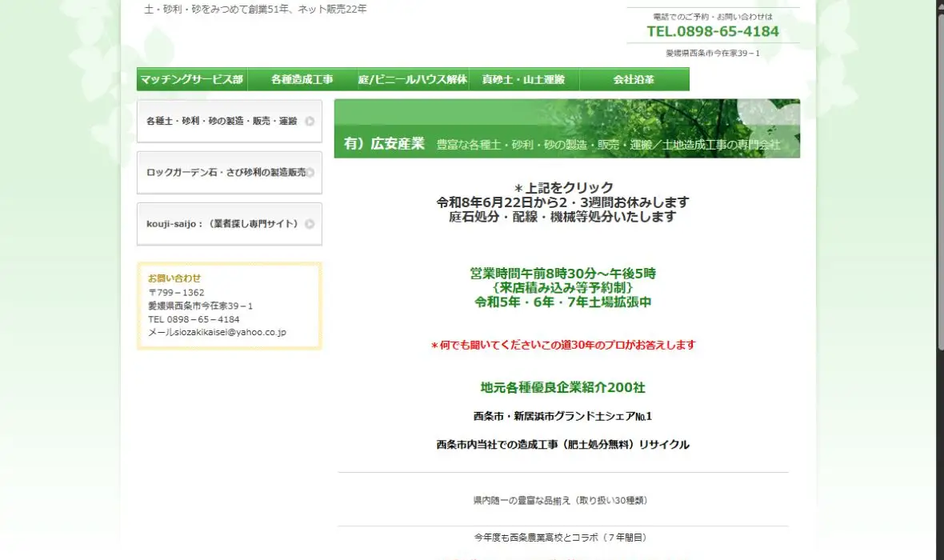Click the vertical page scrollbar thumb
This screenshot has height=560, width=944.
(941, 181)
